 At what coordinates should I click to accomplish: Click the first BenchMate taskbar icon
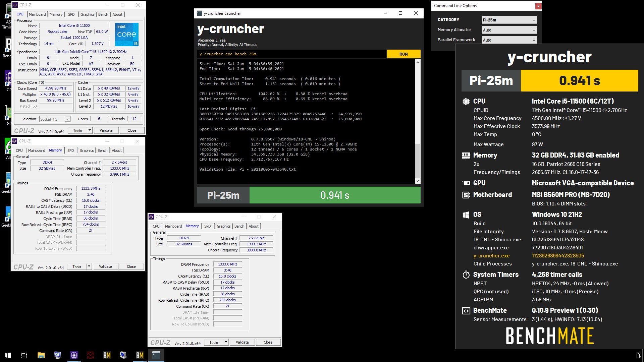pyautogui.click(x=107, y=355)
